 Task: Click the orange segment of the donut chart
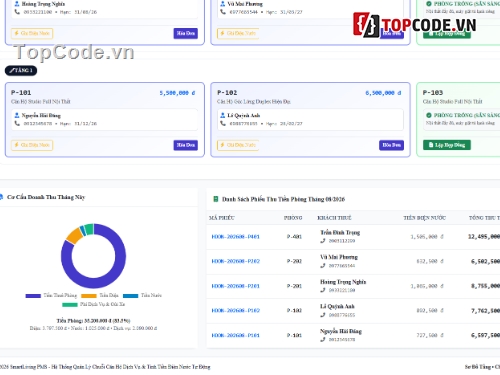tap(75, 236)
